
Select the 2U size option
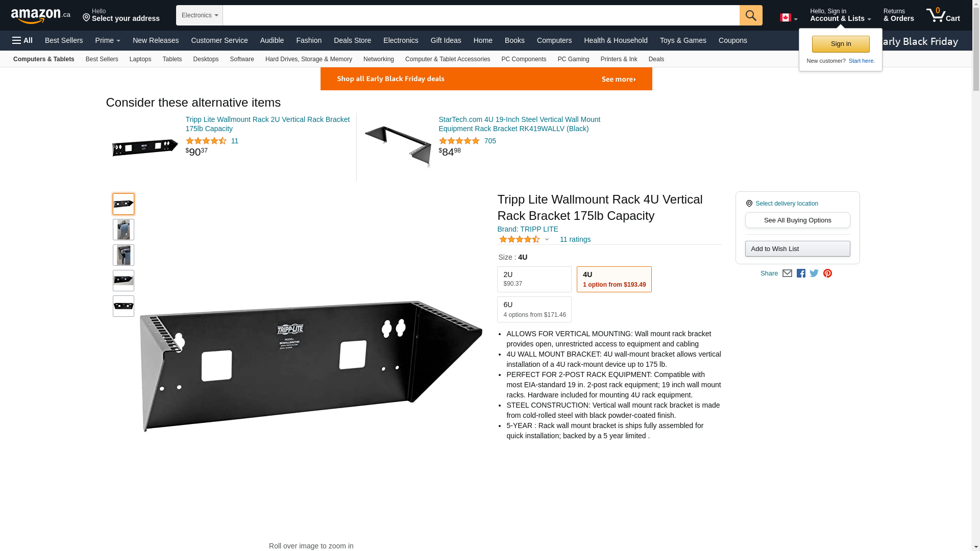click(x=534, y=279)
